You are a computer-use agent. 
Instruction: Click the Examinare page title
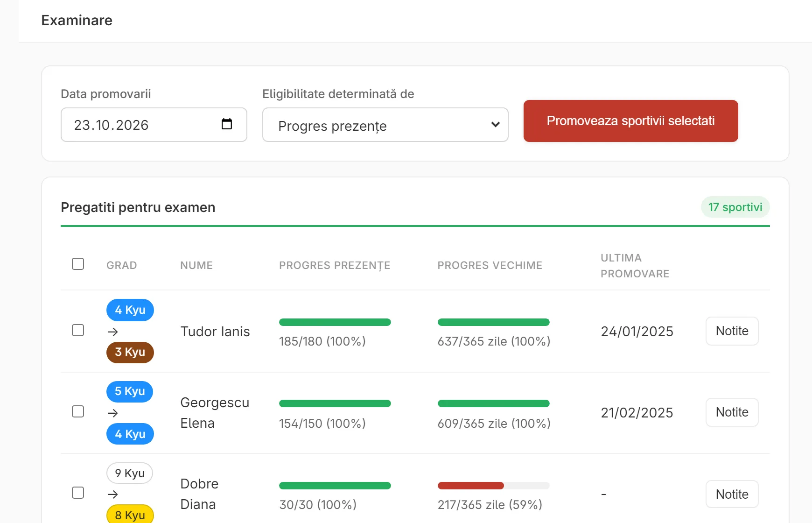[77, 20]
